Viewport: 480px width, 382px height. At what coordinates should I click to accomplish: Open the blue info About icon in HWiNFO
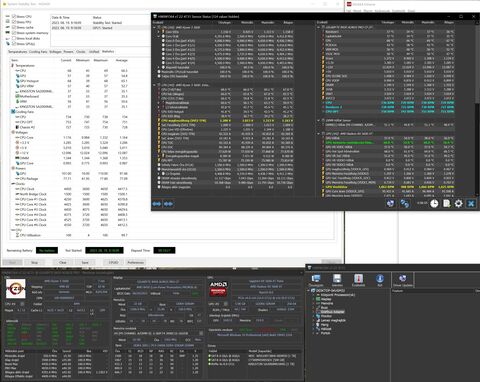click(x=380, y=280)
